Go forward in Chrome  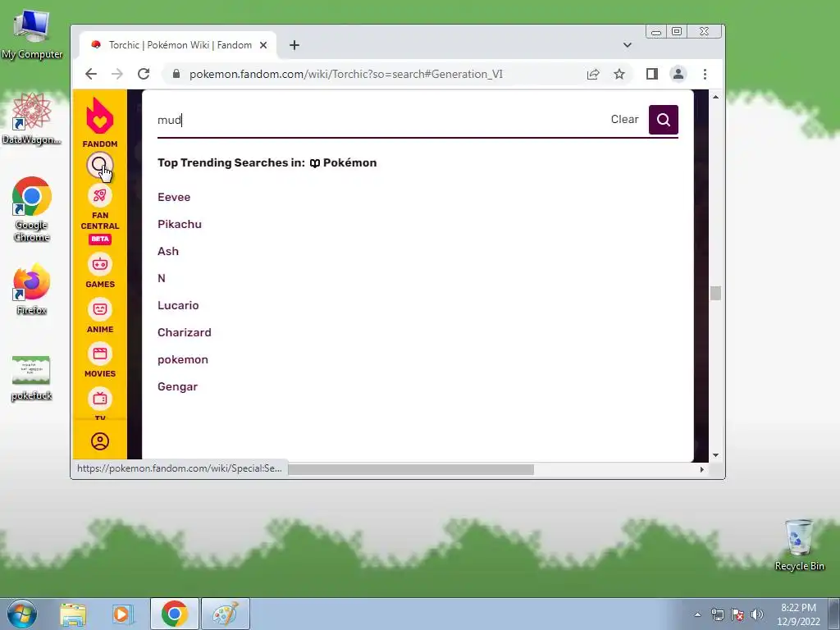pyautogui.click(x=117, y=74)
